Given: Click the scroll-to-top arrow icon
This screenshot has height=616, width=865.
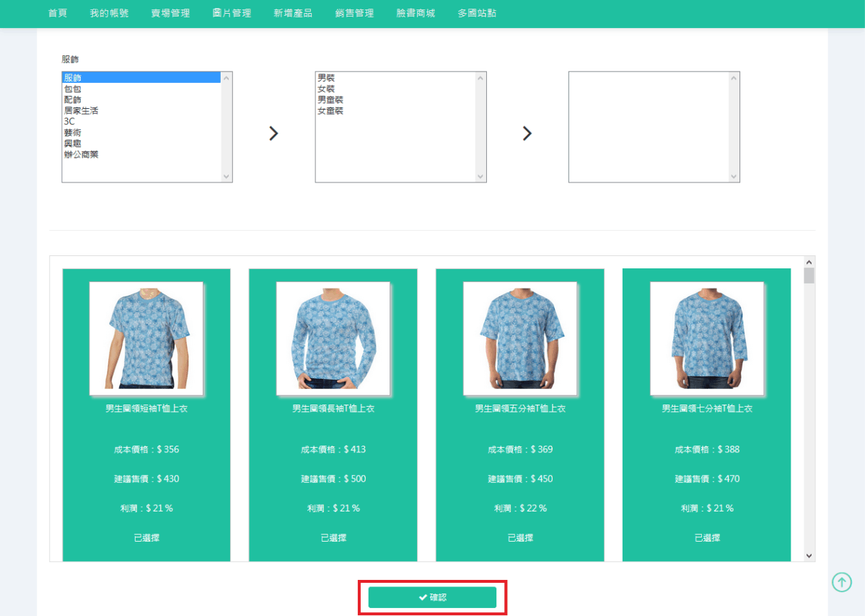Looking at the screenshot, I should tap(841, 582).
